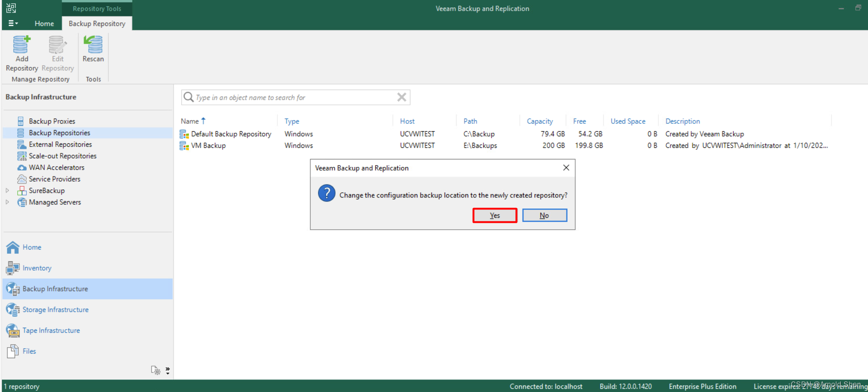The image size is (868, 392).
Task: Close the confirmation dialog
Action: (566, 168)
